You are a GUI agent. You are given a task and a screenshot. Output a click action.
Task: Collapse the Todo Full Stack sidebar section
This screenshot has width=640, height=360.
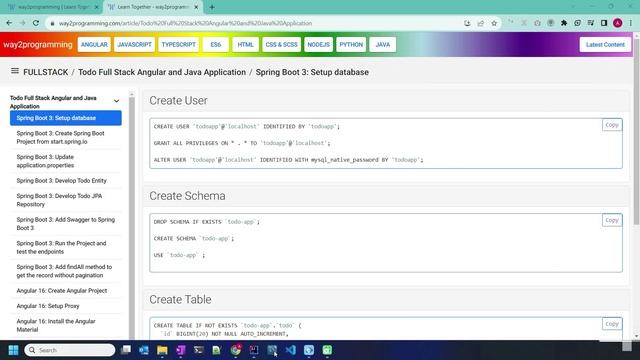pyautogui.click(x=116, y=101)
